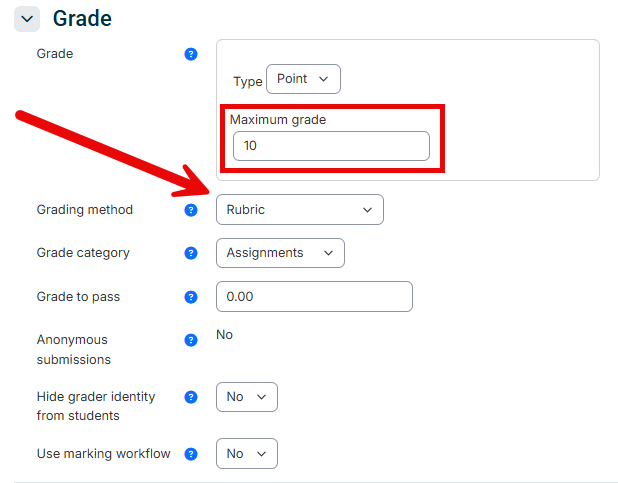Open help for Grade category

pyautogui.click(x=191, y=253)
